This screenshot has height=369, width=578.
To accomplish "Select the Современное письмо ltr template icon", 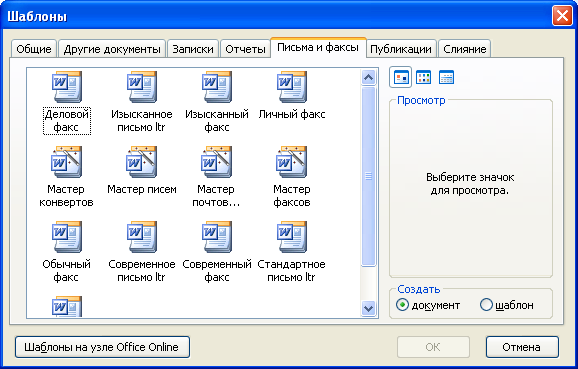I will [x=142, y=237].
